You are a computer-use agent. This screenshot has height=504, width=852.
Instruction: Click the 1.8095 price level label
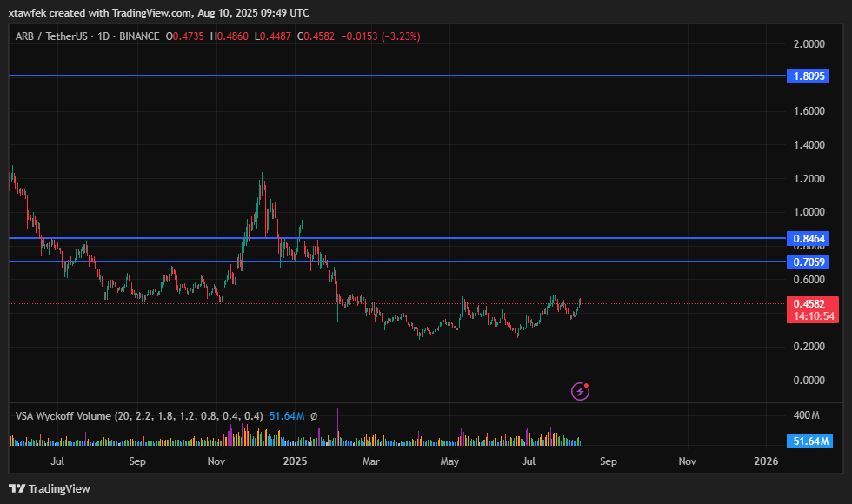[809, 76]
